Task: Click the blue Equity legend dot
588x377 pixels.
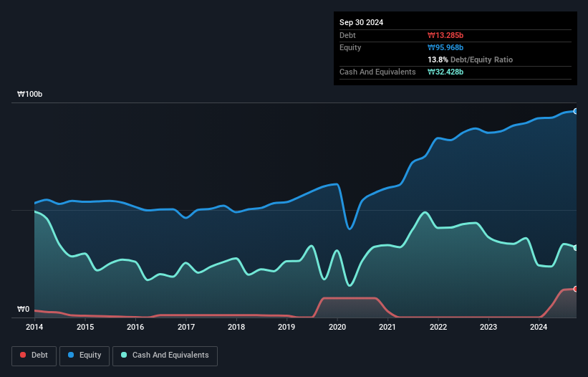Action: (x=71, y=355)
